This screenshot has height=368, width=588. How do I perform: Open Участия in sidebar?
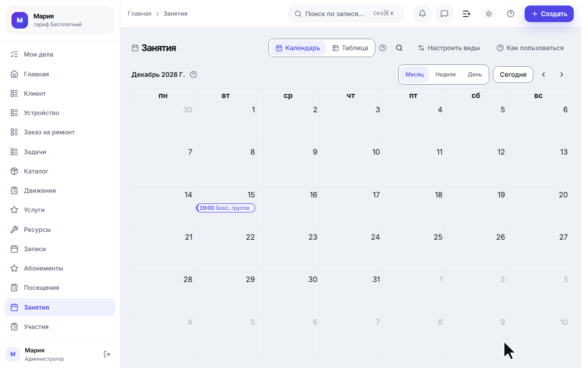click(60, 327)
